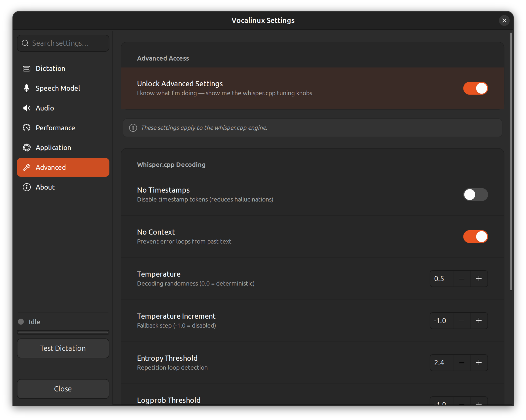The width and height of the screenshot is (526, 420).
Task: Decrease the Entropy Threshold value
Action: (x=461, y=363)
